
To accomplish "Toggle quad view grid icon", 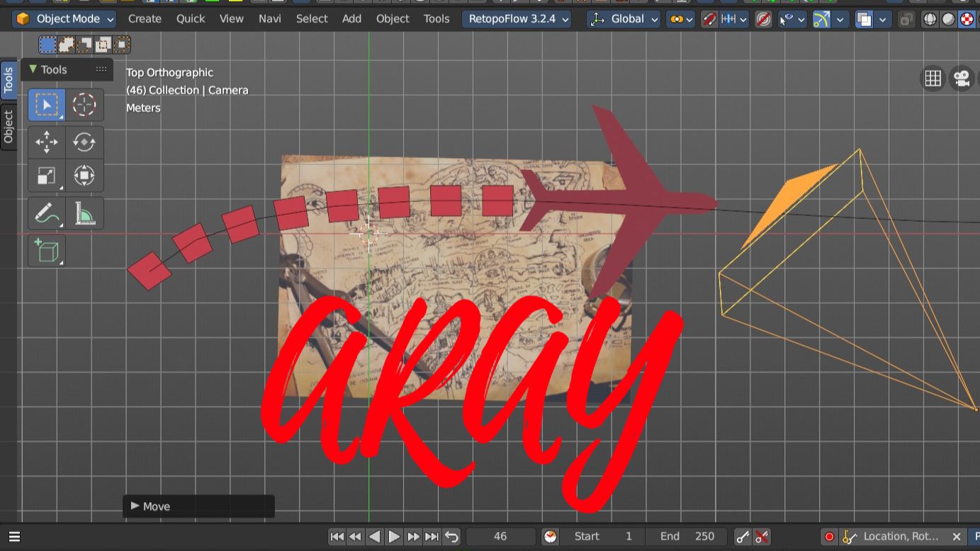I will pyautogui.click(x=933, y=79).
